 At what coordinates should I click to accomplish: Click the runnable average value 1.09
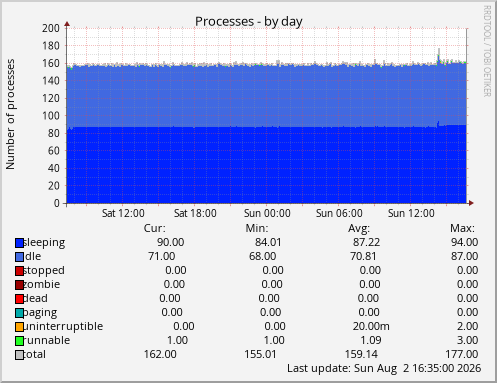point(371,340)
